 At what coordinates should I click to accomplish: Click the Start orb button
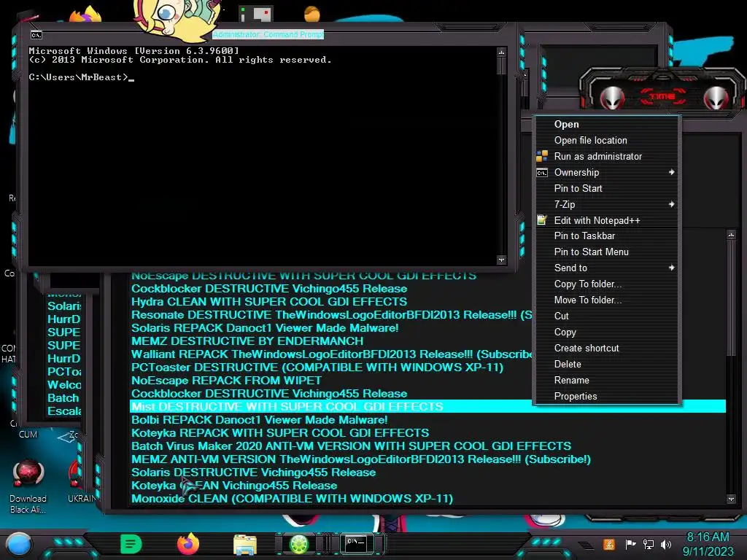point(18,544)
